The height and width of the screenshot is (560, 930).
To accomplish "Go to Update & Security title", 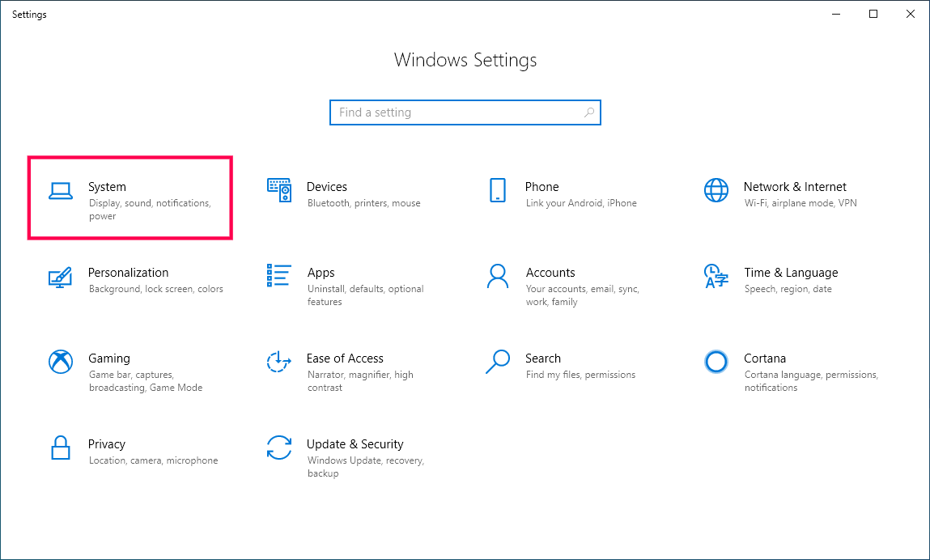I will click(355, 444).
